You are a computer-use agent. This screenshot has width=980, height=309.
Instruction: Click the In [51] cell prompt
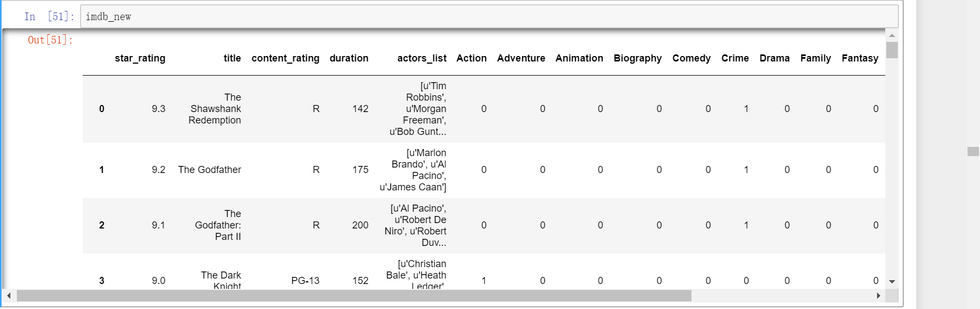(x=49, y=17)
